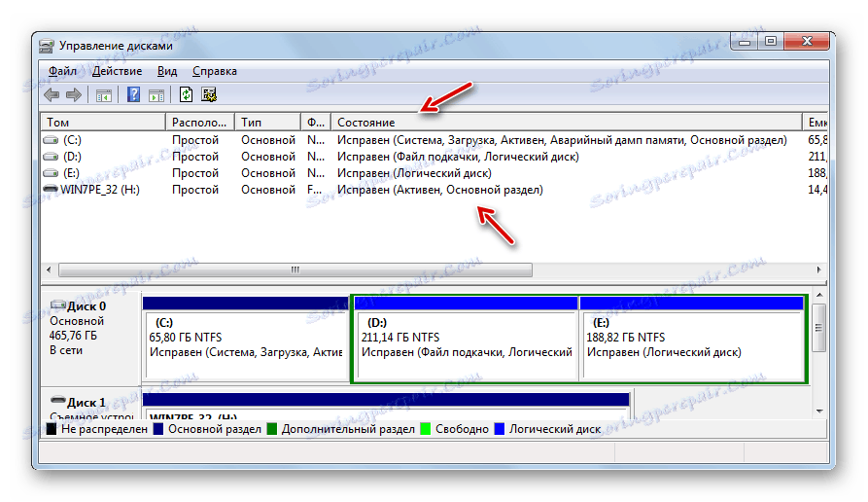The height and width of the screenshot is (502, 868).
Task: Sort by the Состояние column header
Action: 567,122
